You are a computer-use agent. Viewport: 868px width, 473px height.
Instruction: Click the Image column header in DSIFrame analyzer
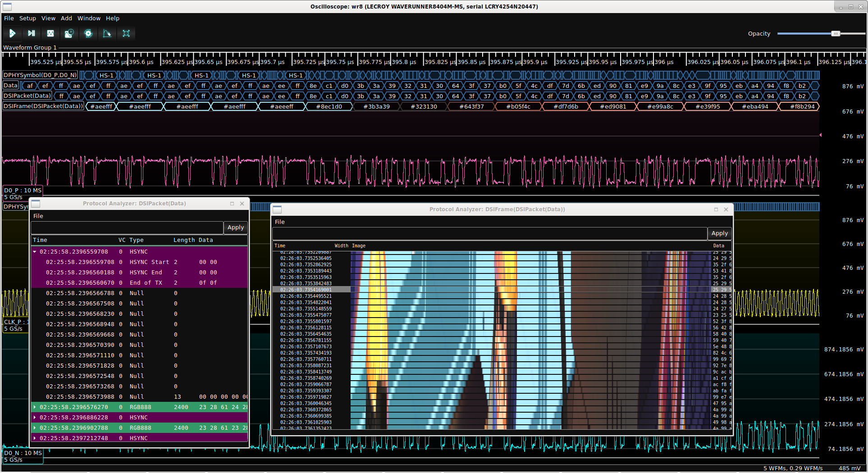coord(359,246)
